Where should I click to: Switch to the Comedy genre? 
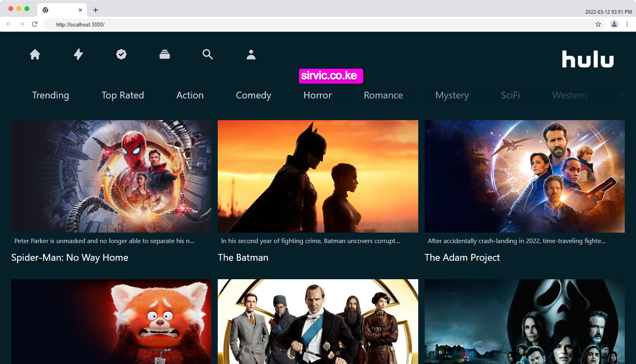coord(254,95)
